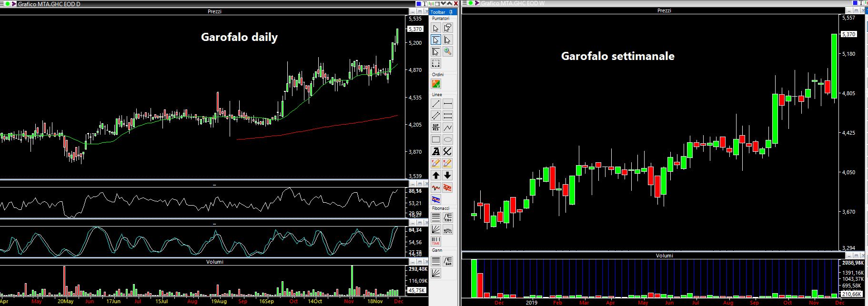Click the weekly chart window title 'Grafico MTA.GHC EOD W'
The height and width of the screenshot is (306, 868).
[513, 3]
